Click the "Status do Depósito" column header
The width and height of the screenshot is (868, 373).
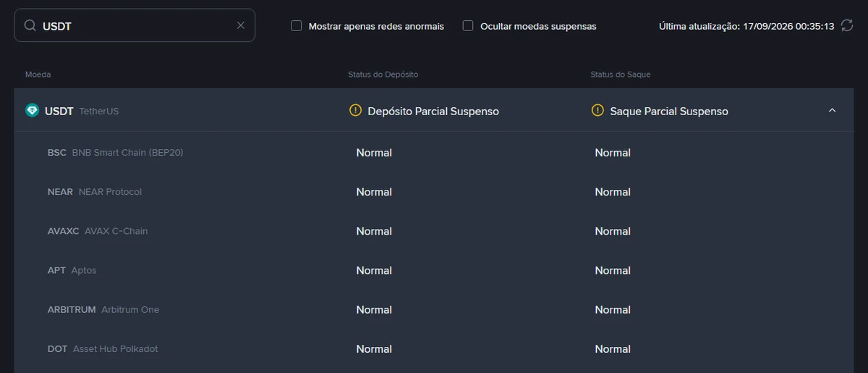coord(383,75)
